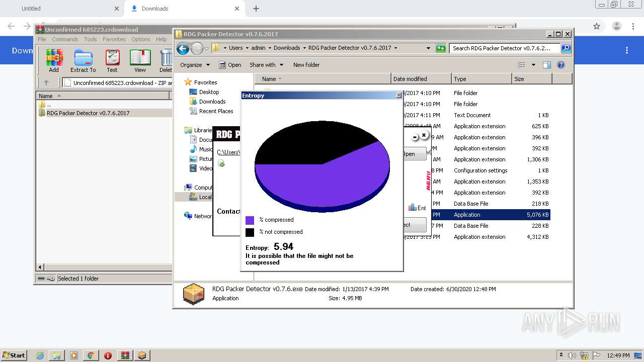Open the WinRAR File menu
The width and height of the screenshot is (644, 362).
tap(42, 39)
